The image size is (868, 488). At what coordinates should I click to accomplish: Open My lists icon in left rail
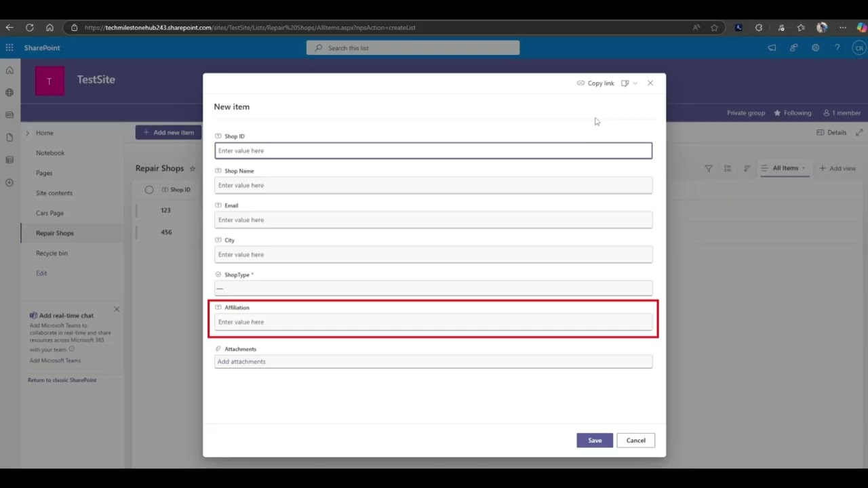pos(9,160)
